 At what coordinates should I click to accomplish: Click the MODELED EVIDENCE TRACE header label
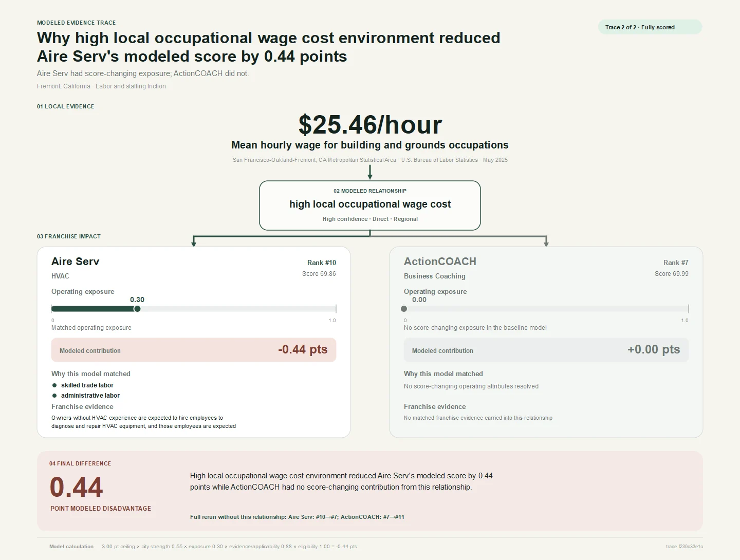(77, 23)
